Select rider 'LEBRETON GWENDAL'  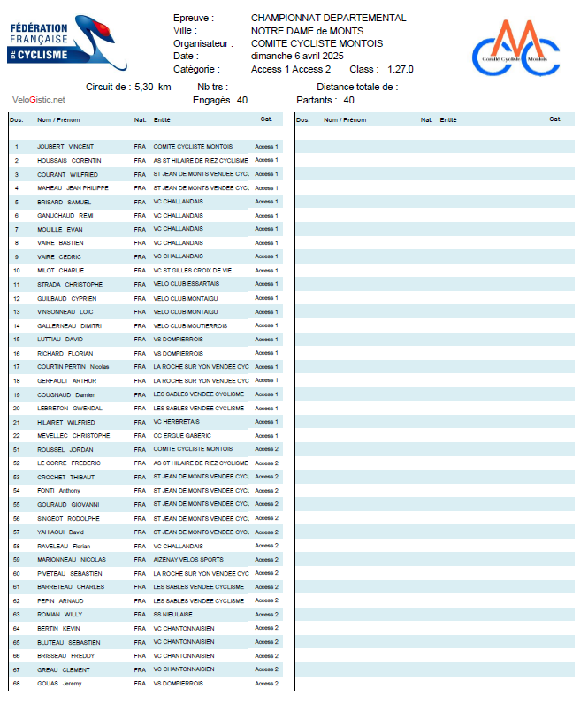[70, 409]
